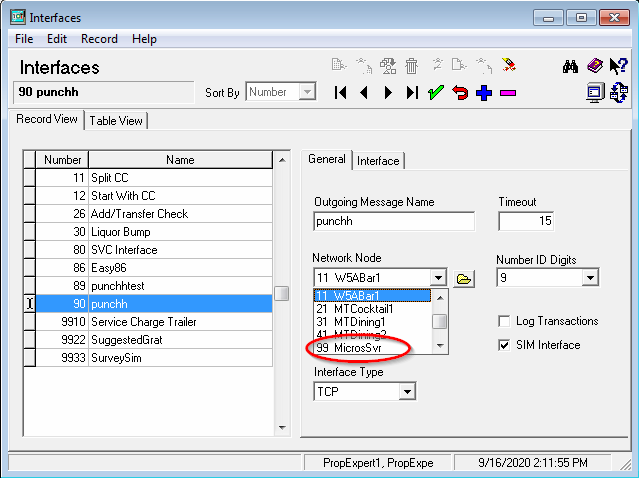
Task: Click the node dropdown list scroll up arrow
Action: (440, 298)
